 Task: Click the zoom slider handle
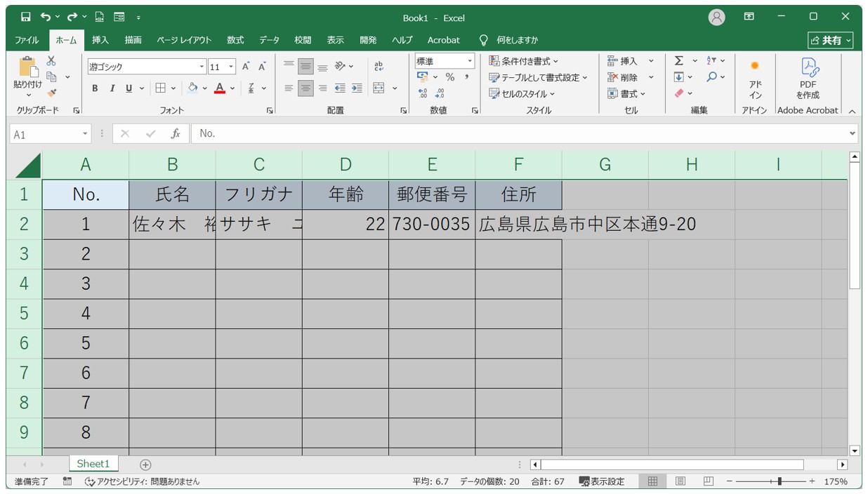[780, 481]
